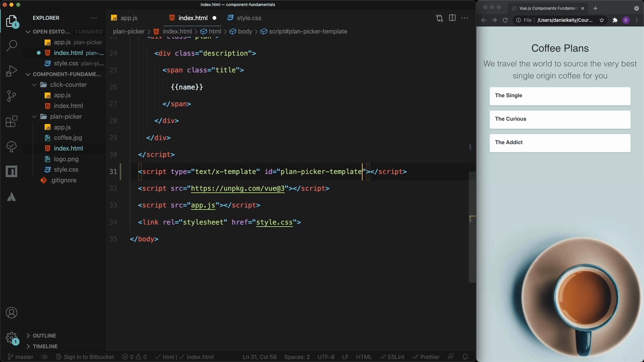The width and height of the screenshot is (644, 362).
Task: Open the Search view in activity bar
Action: [12, 46]
